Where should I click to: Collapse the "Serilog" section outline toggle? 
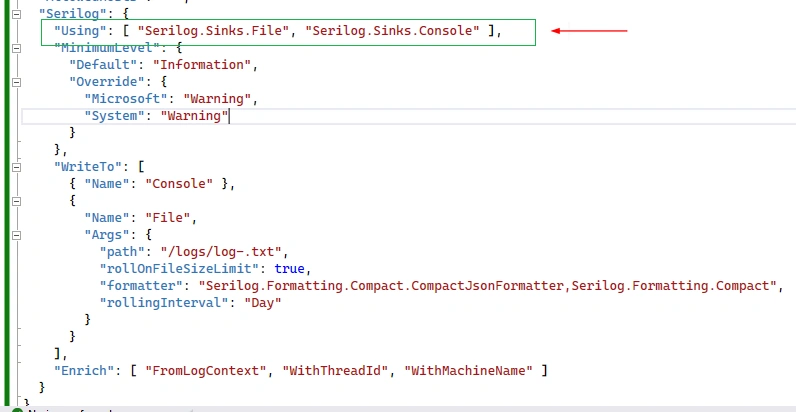[16, 14]
